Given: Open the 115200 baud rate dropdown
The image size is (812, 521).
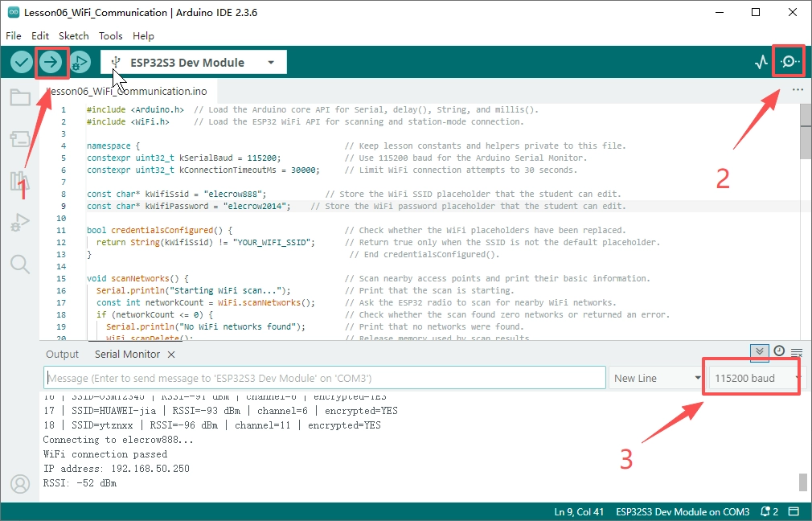Looking at the screenshot, I should [753, 378].
